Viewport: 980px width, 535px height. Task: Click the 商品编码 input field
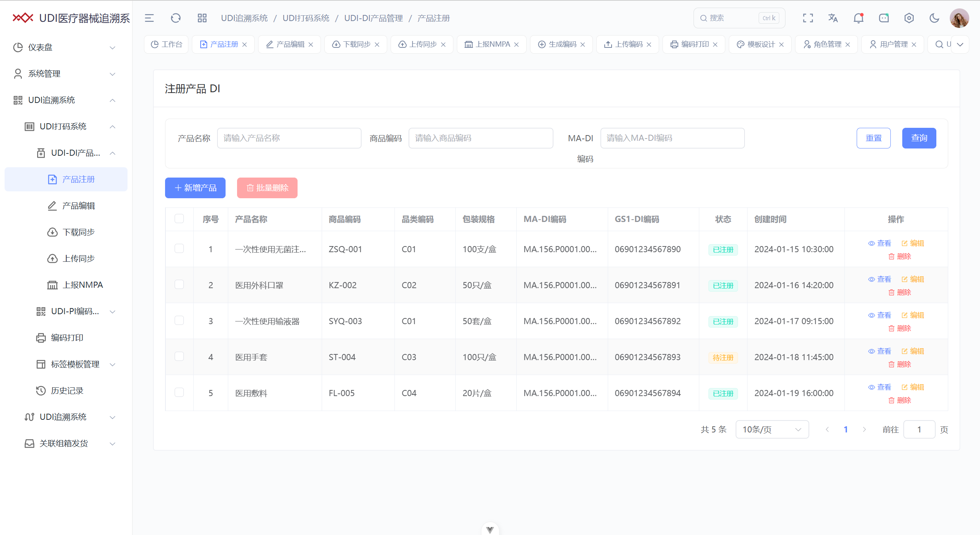(481, 138)
